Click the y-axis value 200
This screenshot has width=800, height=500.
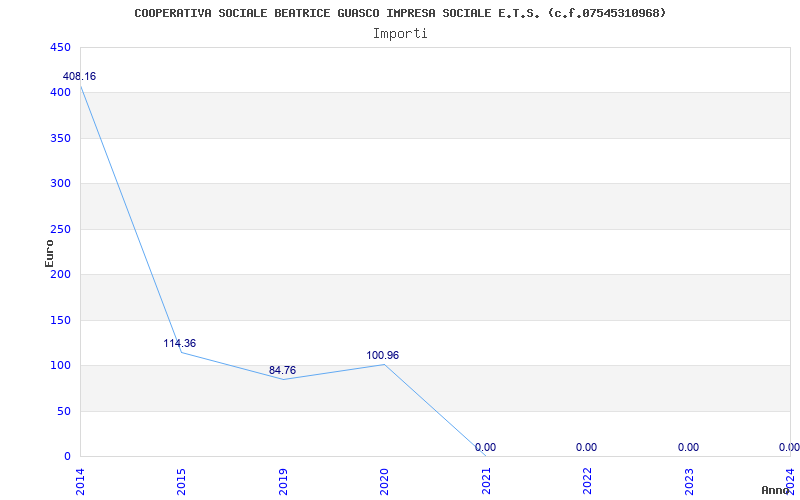pyautogui.click(x=60, y=274)
